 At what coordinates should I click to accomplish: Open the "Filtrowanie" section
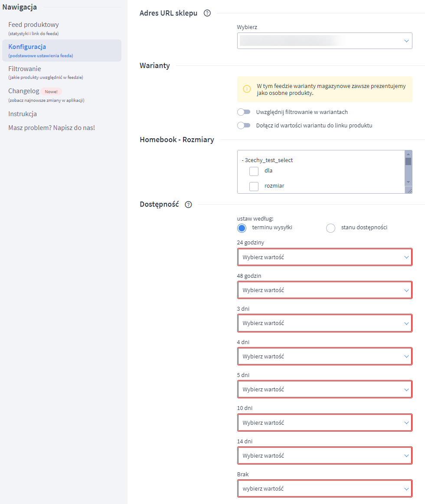click(x=25, y=68)
